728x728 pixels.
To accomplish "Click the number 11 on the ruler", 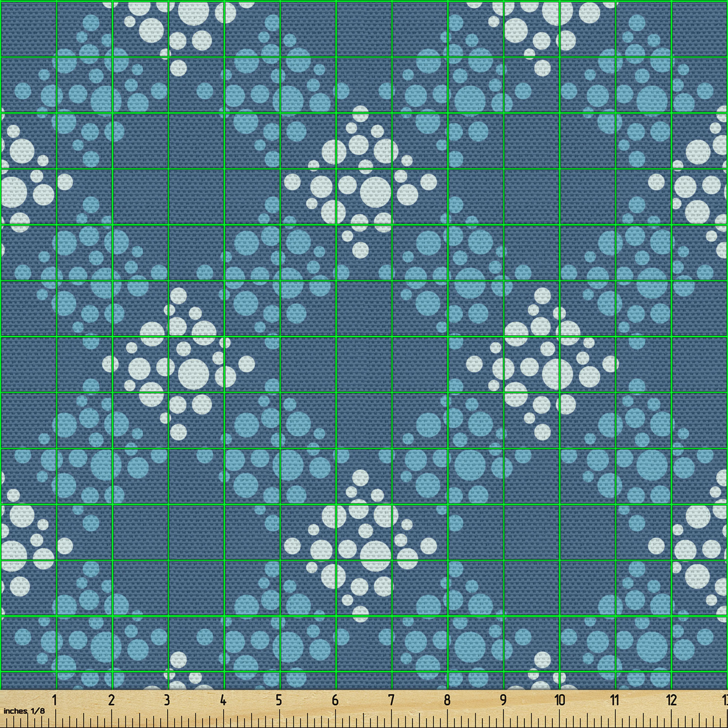I will 615,700.
